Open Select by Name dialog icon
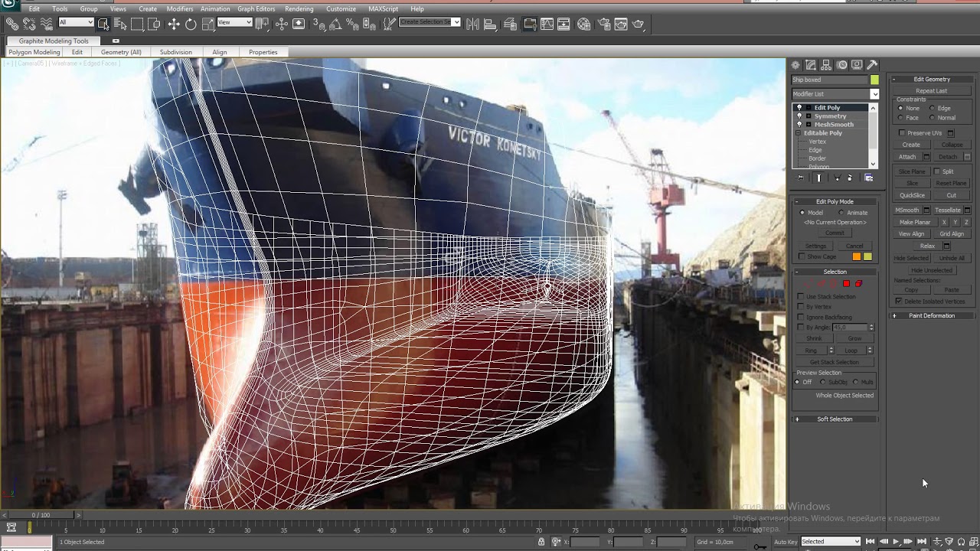 click(x=120, y=24)
